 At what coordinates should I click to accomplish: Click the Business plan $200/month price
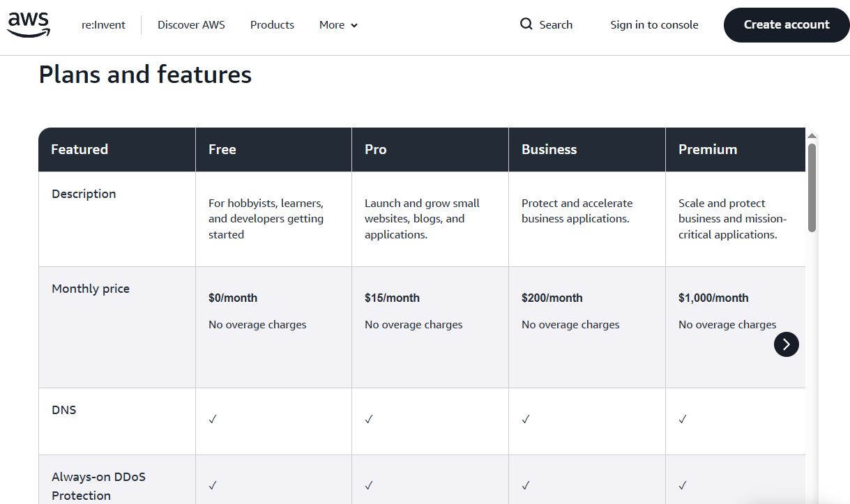(x=552, y=298)
